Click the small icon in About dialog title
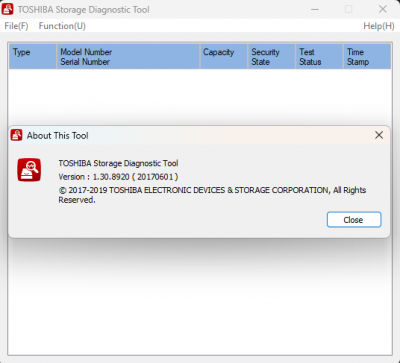Screen dimensions: 400x363 click(16, 135)
